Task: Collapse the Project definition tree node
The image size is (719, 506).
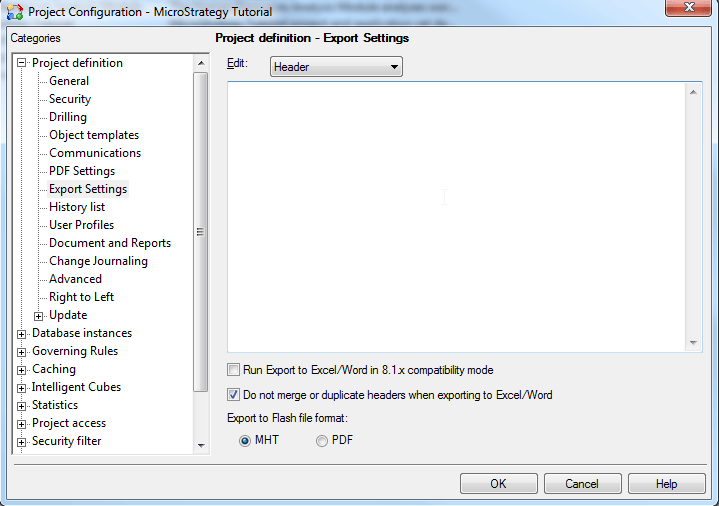Action: tap(22, 63)
